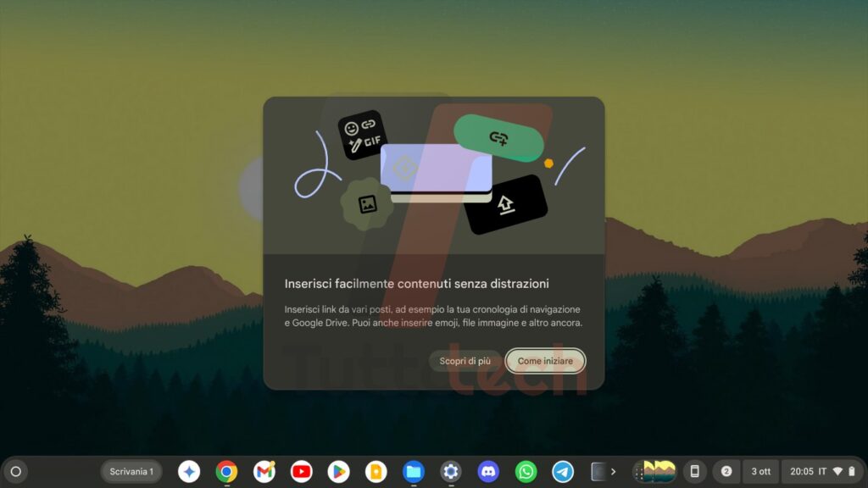The image size is (868, 488).
Task: Open the YouTube app
Action: click(x=300, y=472)
